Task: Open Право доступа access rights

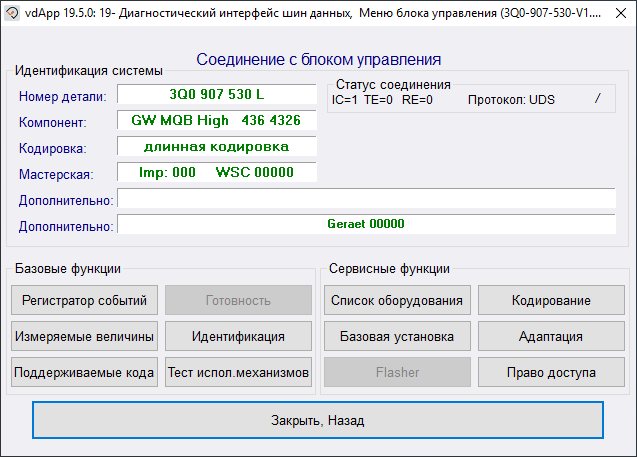Action: pos(551,372)
